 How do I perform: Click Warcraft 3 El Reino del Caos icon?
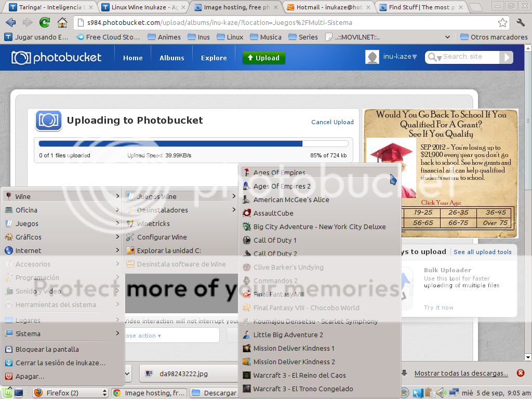(x=247, y=375)
